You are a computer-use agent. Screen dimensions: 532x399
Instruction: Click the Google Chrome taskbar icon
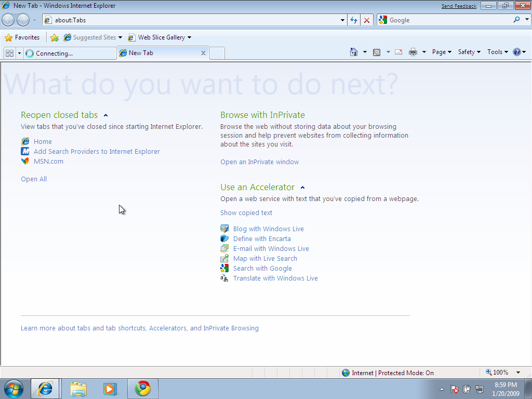point(143,389)
